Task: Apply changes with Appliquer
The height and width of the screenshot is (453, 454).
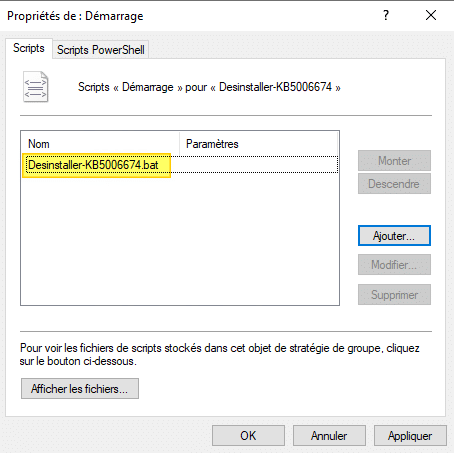Action: pos(410,435)
